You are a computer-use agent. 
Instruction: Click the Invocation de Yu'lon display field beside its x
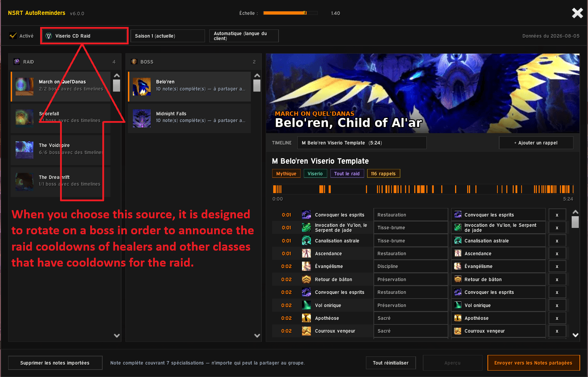[x=498, y=228]
